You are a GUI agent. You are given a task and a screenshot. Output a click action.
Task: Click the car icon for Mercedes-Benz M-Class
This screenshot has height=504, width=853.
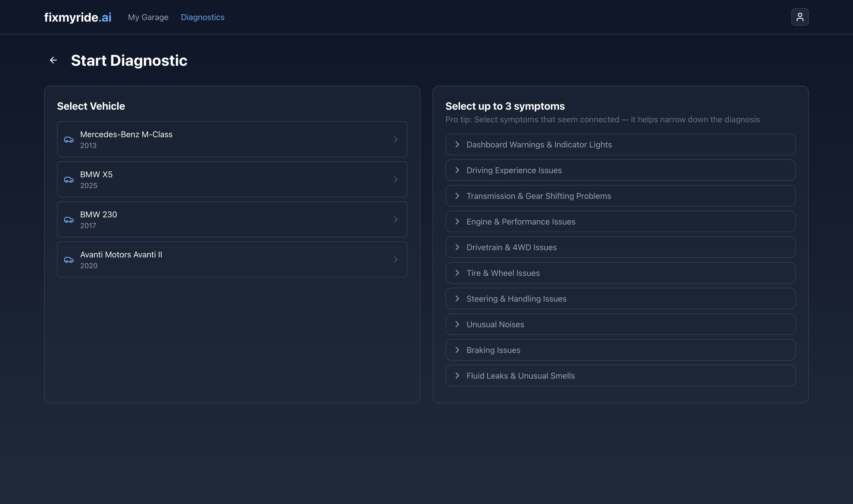69,139
